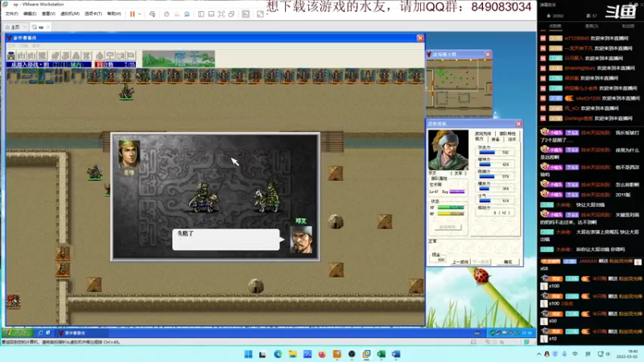Open File Explorer from the taskbar
This screenshot has width=644, height=362.
[293, 354]
